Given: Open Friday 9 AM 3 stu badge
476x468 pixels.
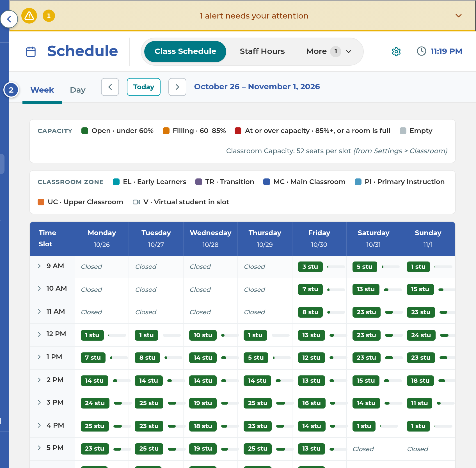Looking at the screenshot, I should click(310, 267).
